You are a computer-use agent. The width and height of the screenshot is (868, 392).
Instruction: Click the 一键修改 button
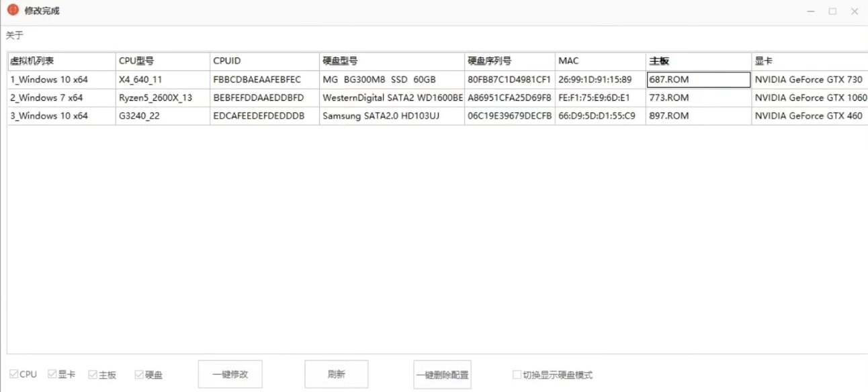230,375
